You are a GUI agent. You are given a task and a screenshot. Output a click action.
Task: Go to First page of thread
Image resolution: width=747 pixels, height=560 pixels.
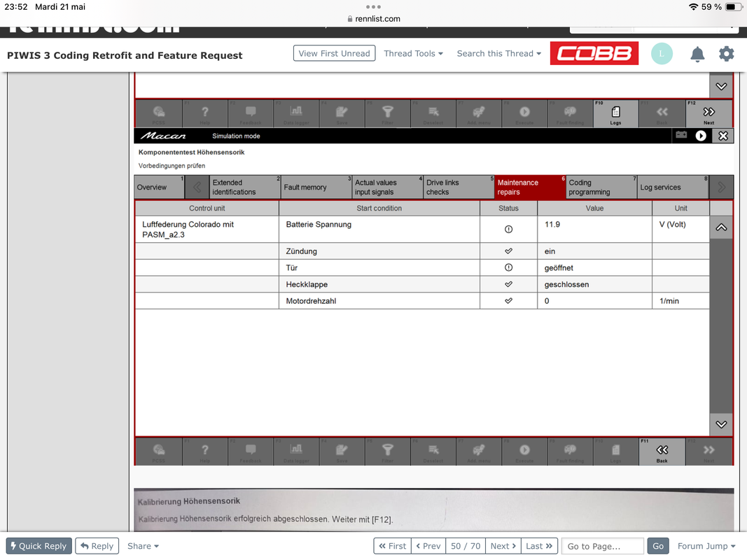click(x=392, y=546)
